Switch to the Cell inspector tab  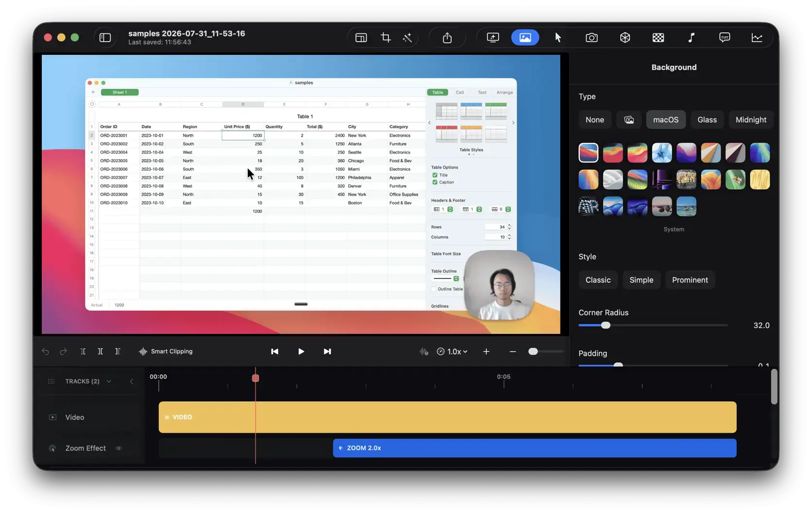pos(459,92)
